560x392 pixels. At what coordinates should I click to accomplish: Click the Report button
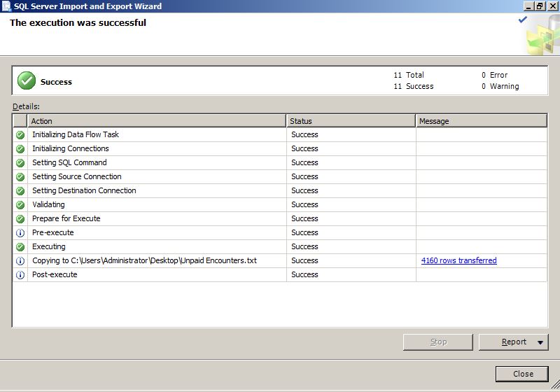pyautogui.click(x=514, y=342)
